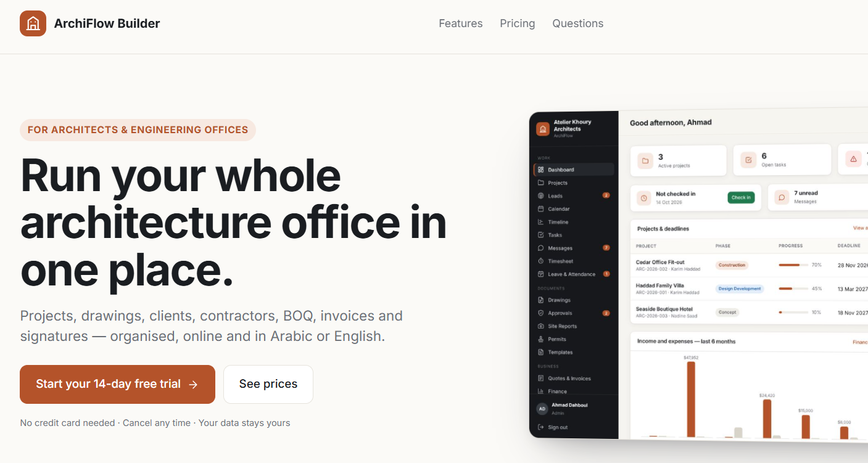Click the $47,952 chart bar
The height and width of the screenshot is (463, 868).
tap(691, 399)
